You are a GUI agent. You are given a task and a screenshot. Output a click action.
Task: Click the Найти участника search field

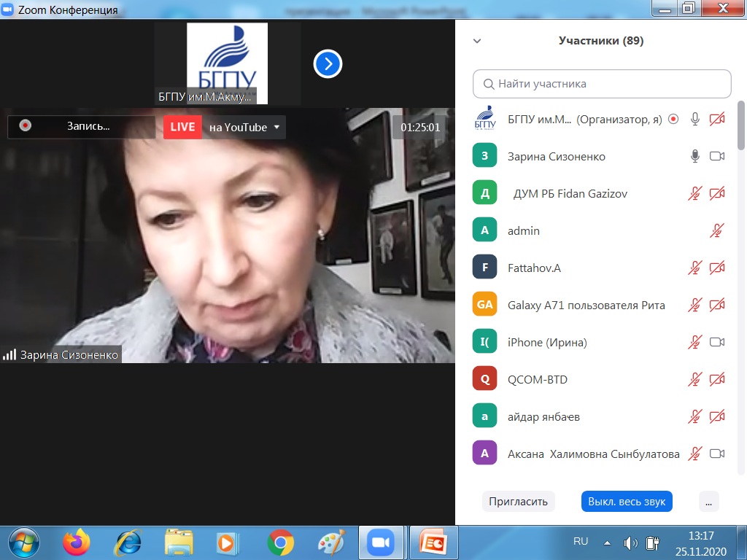coord(602,84)
